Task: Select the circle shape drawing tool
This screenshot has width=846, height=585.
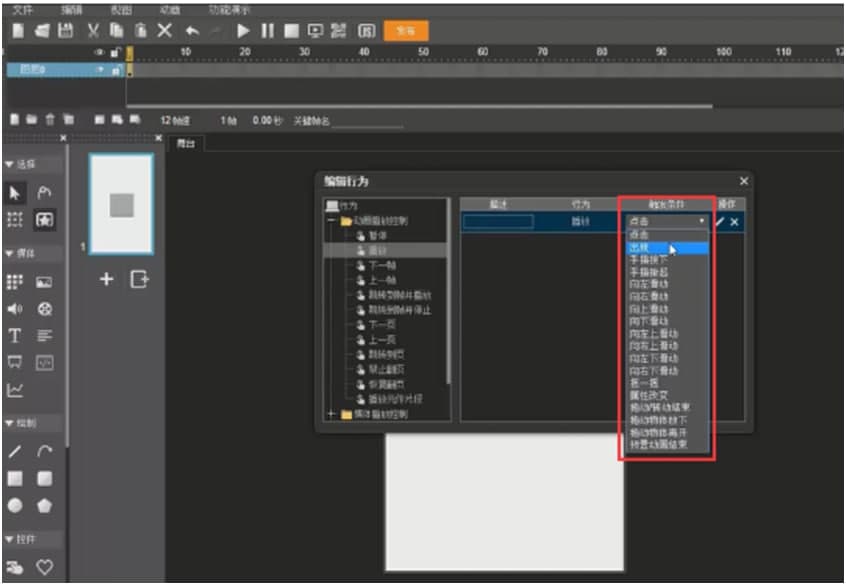Action: pos(16,506)
